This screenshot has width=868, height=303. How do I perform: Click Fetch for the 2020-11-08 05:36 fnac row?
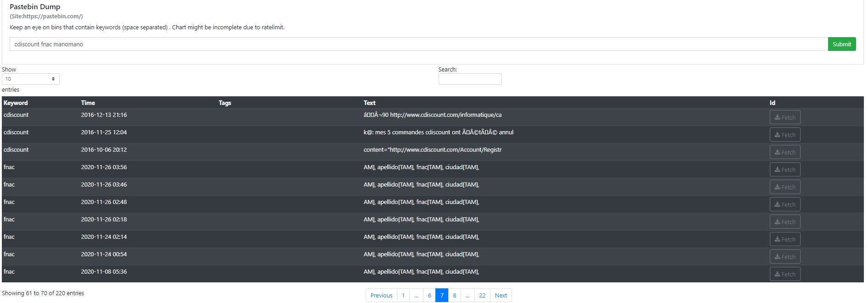[785, 274]
